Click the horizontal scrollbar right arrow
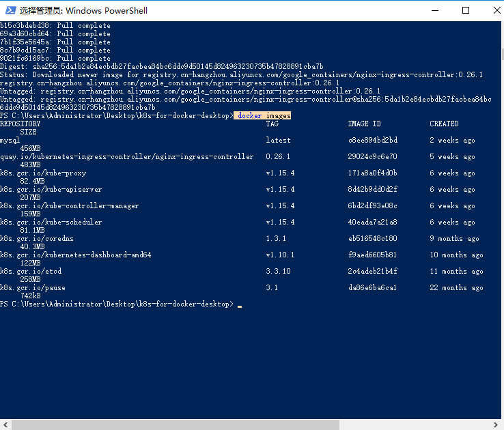 [495, 425]
